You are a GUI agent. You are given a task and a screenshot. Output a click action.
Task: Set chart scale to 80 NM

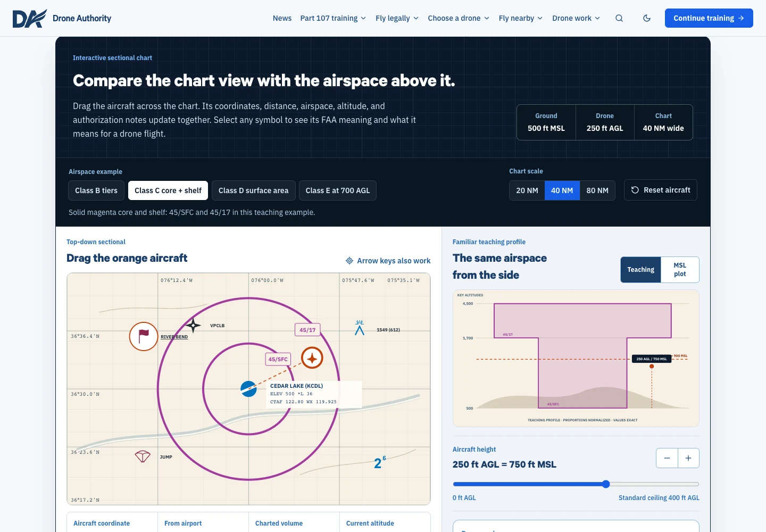597,190
